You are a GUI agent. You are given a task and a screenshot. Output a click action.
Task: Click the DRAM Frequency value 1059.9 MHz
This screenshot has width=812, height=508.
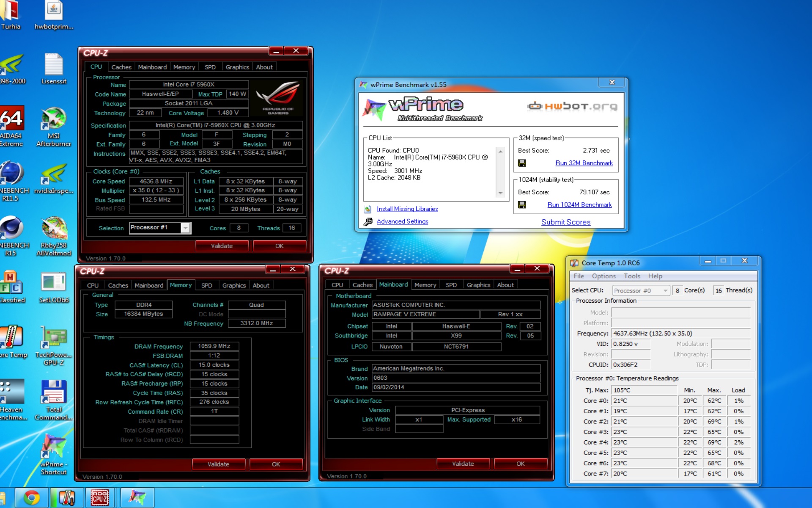pyautogui.click(x=214, y=346)
